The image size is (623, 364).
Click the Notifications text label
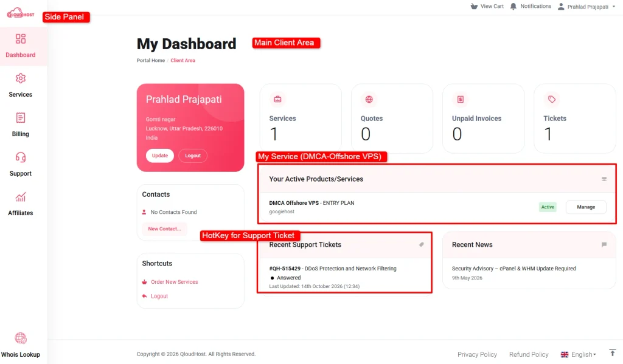point(535,6)
